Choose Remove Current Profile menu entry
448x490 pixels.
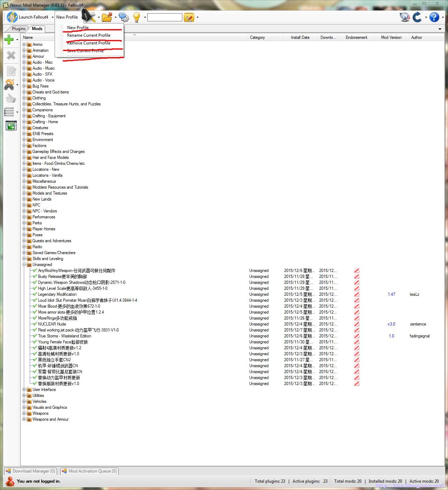coord(89,43)
